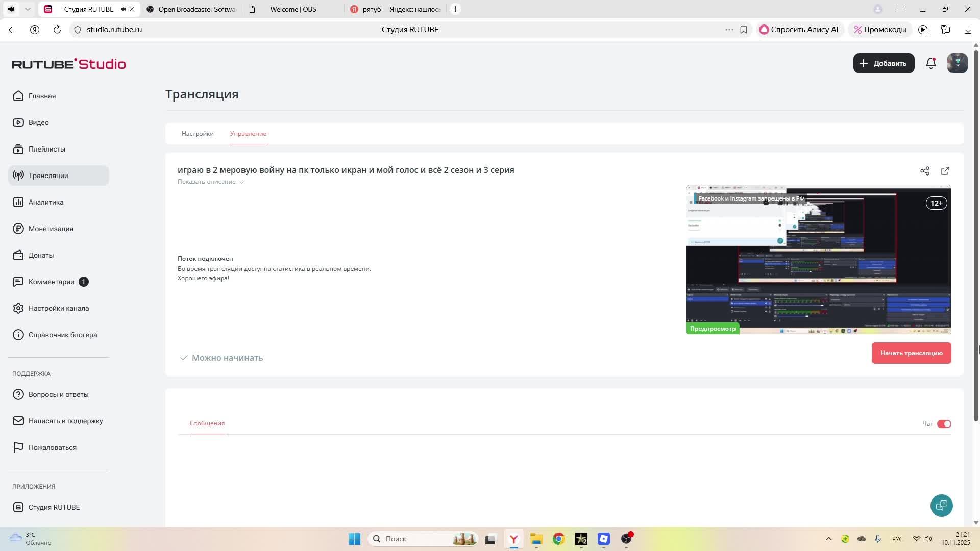The height and width of the screenshot is (551, 980).
Task: Open Настройки канала in the sidebar
Action: 58,308
